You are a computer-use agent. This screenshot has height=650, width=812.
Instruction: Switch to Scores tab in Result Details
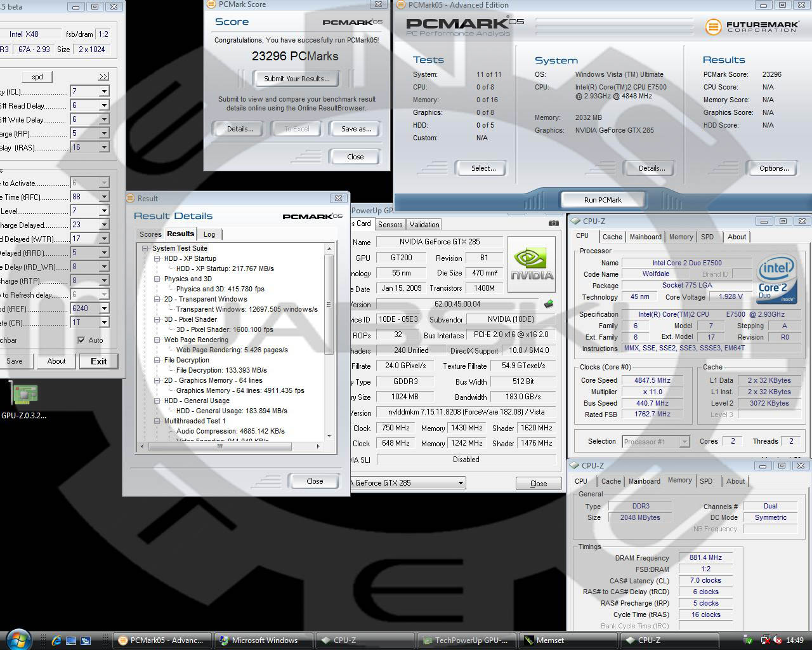(x=150, y=234)
